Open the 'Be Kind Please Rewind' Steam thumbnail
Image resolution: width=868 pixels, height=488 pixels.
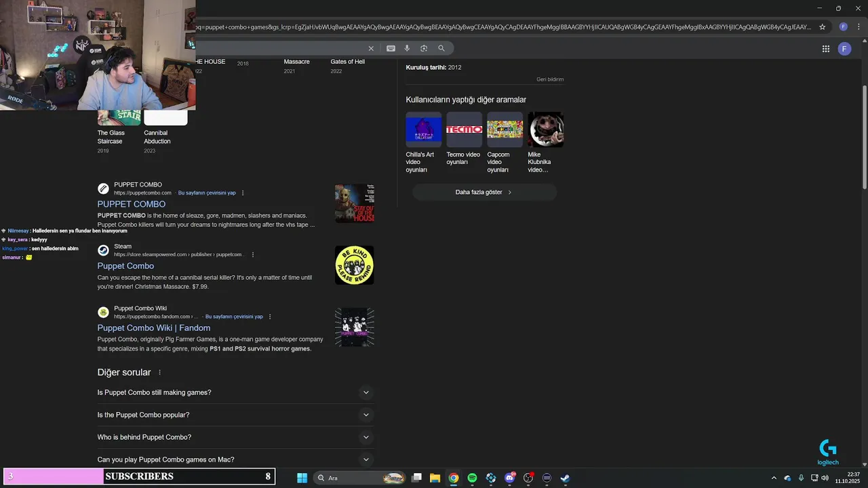[x=354, y=265]
